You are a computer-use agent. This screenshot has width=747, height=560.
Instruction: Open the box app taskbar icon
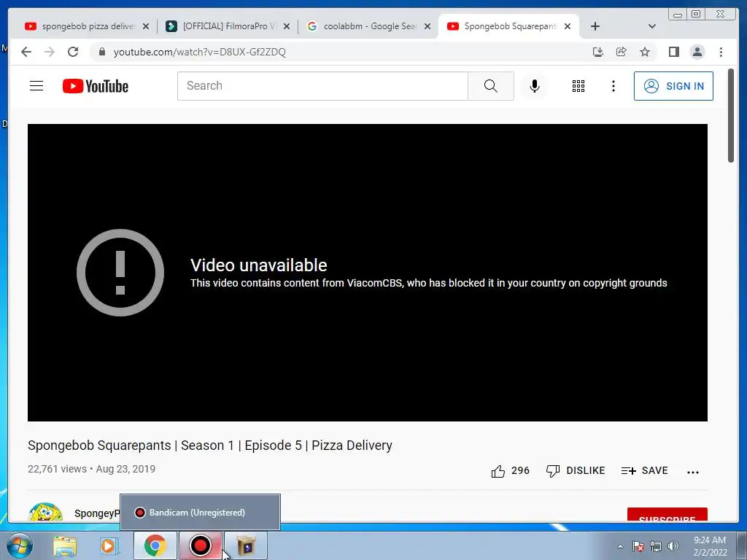tap(246, 545)
